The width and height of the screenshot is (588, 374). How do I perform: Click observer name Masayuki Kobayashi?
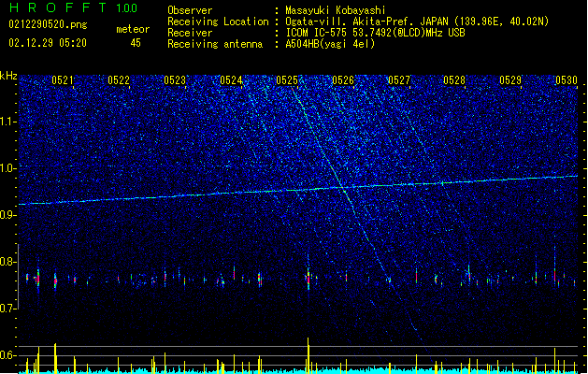click(336, 10)
